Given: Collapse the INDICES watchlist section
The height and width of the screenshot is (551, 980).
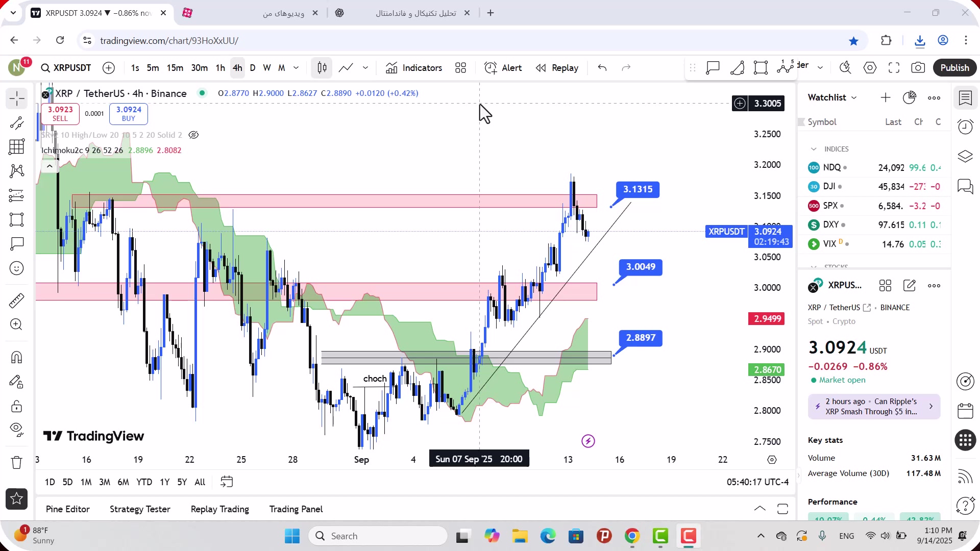Looking at the screenshot, I should (x=814, y=149).
